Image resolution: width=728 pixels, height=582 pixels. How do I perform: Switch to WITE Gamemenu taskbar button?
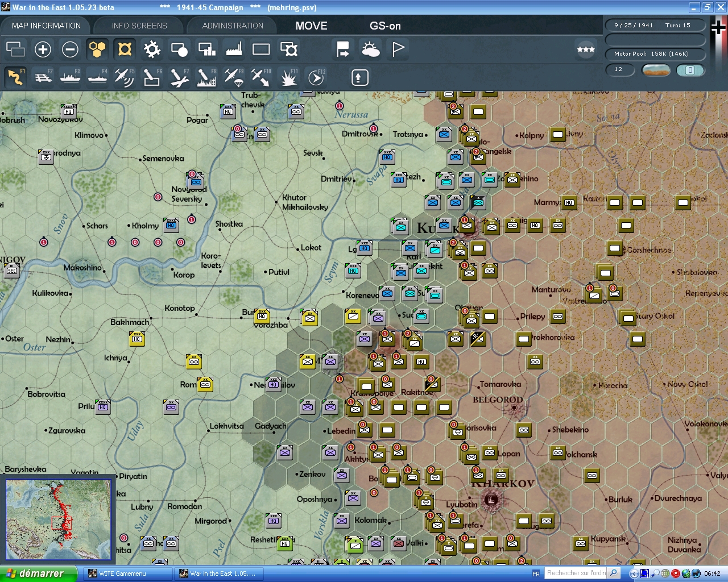tap(128, 573)
